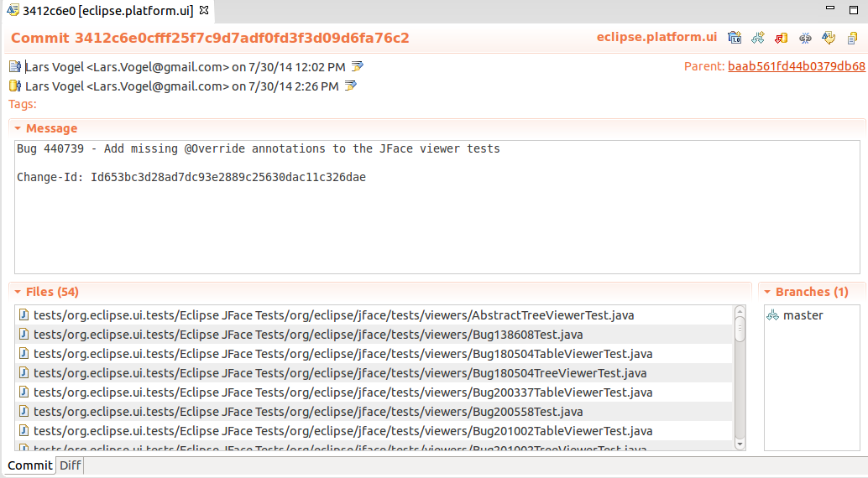Viewport: 868px width, 478px height.
Task: Click the Java file icon for Bug201002TableViewerTest.java
Action: click(x=24, y=430)
